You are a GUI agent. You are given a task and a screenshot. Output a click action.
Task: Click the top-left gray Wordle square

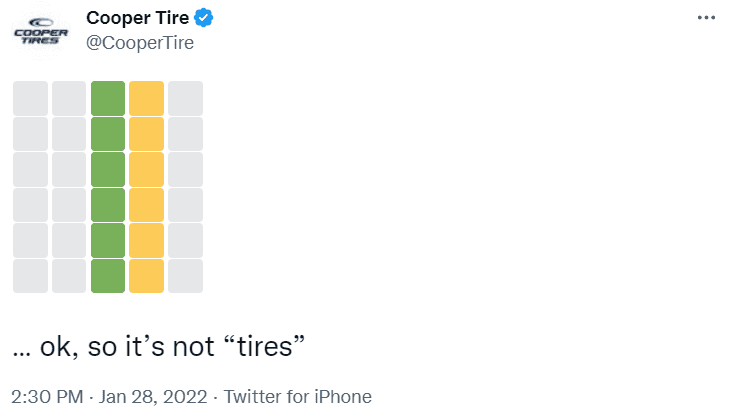pos(30,98)
